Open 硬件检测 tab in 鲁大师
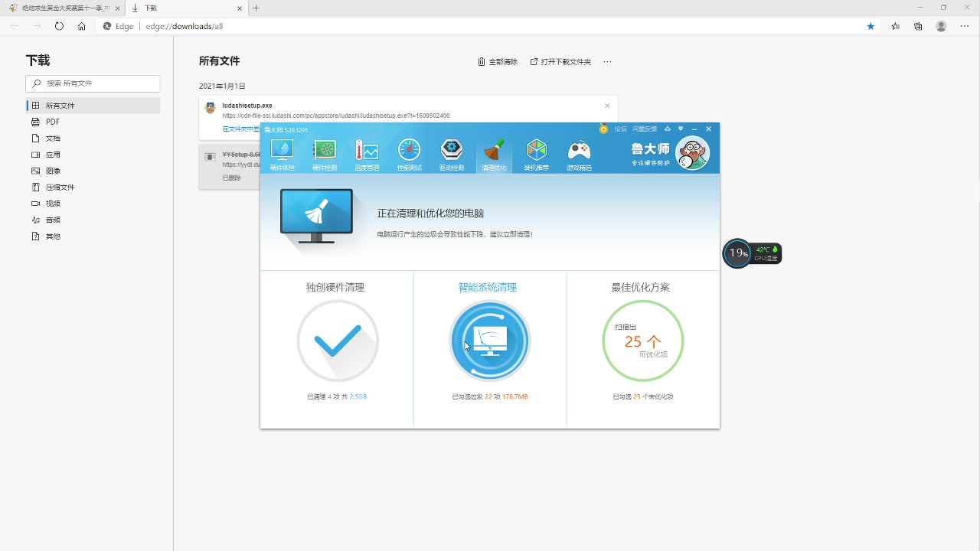Screen dimensions: 980x551 tap(325, 155)
